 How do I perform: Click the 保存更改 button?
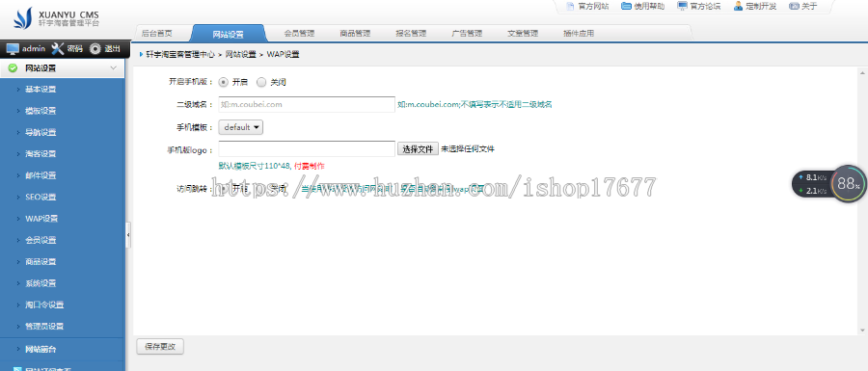pyautogui.click(x=160, y=347)
